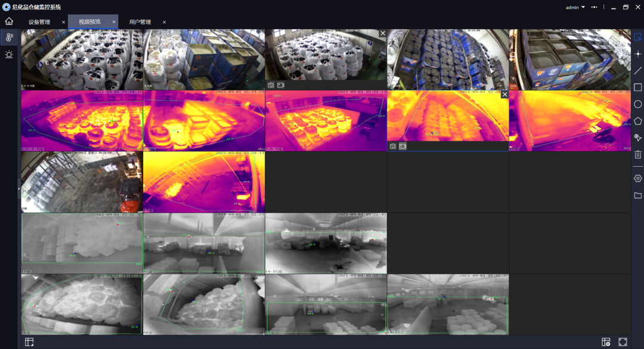Switch to the 用户管理 tab

coord(142,21)
